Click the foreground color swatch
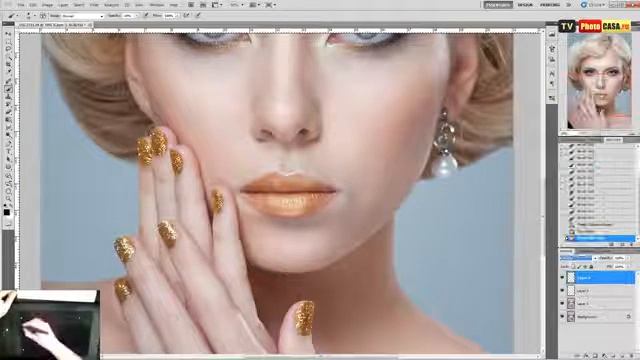This screenshot has width=640, height=360. click(x=7, y=212)
